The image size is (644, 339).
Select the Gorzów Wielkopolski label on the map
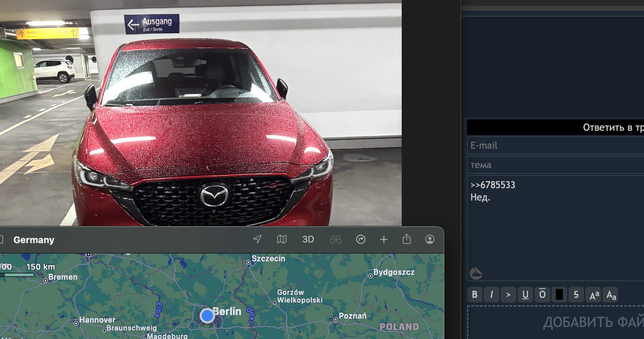[300, 296]
